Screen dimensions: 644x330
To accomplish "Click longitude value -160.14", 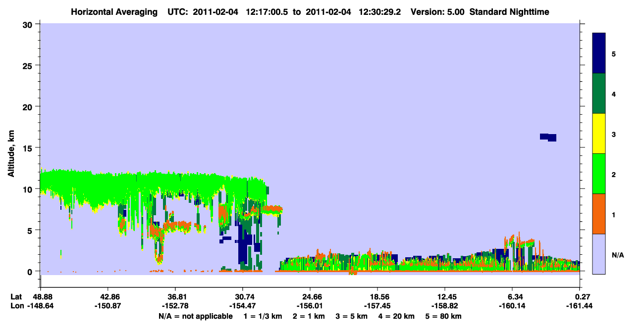I will (x=512, y=306).
